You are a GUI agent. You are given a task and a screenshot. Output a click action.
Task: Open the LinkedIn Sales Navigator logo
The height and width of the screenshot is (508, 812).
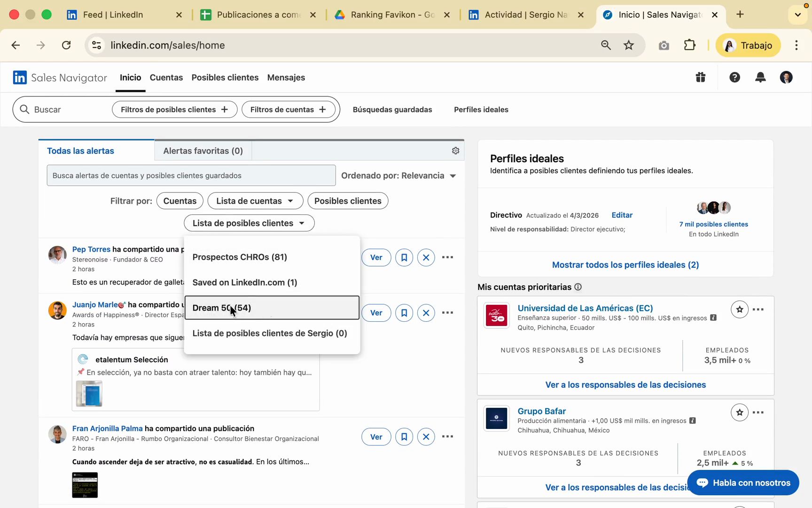click(x=60, y=78)
